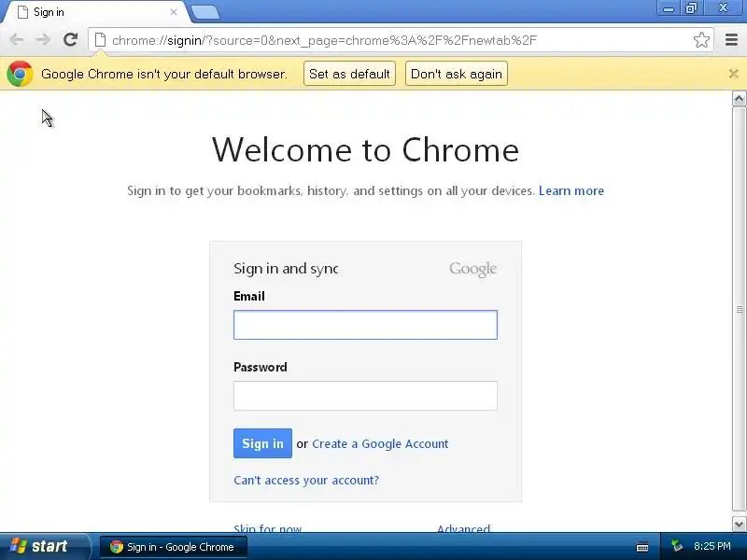This screenshot has height=560, width=747.
Task: Click the scrollbar down arrow
Action: click(x=739, y=525)
